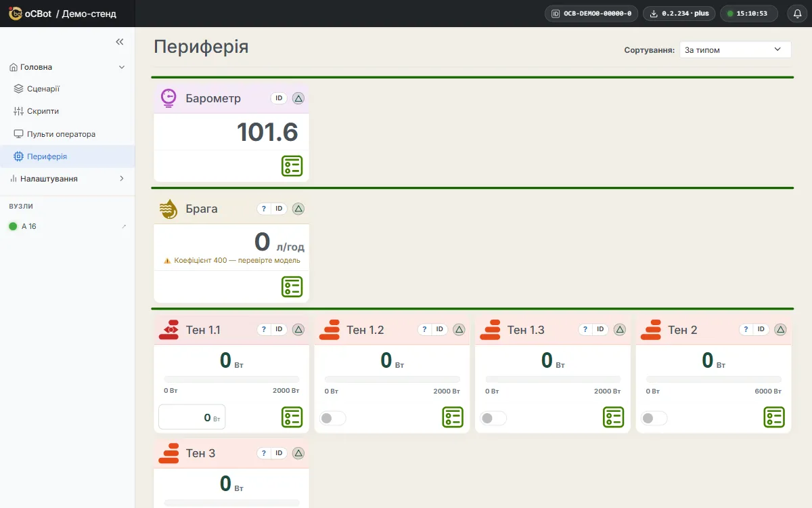Click the Тен 2 help question mark
Screen dimensions: 812x508
coord(746,330)
